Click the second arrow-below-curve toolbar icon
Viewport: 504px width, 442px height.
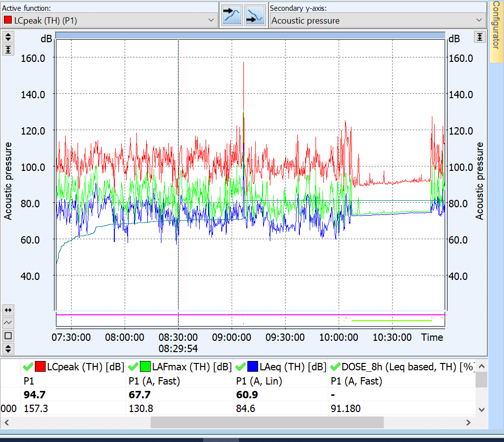point(255,15)
